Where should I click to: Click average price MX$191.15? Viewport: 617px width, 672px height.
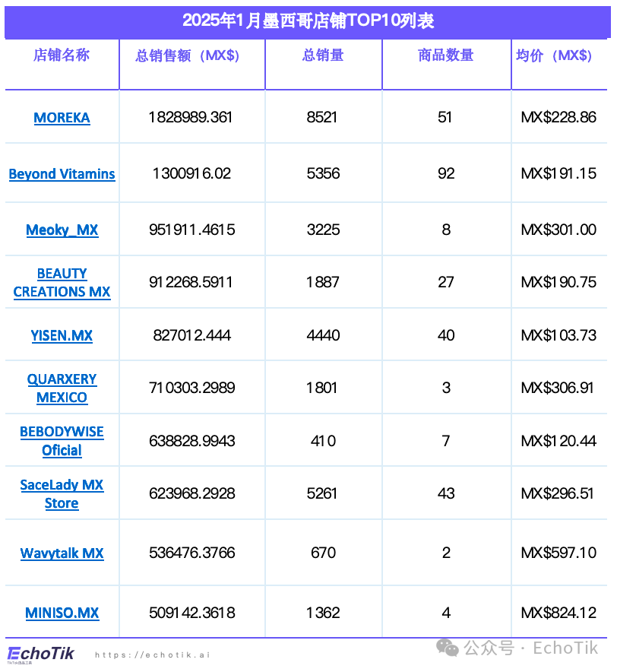point(558,173)
